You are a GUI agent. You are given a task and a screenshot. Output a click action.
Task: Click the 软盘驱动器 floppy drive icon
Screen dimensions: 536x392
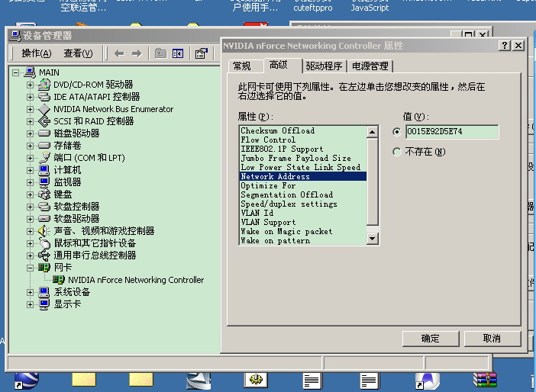[44, 219]
